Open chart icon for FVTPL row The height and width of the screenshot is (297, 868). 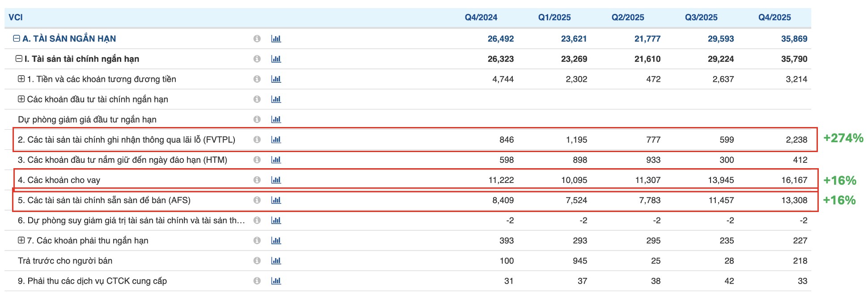(x=276, y=140)
